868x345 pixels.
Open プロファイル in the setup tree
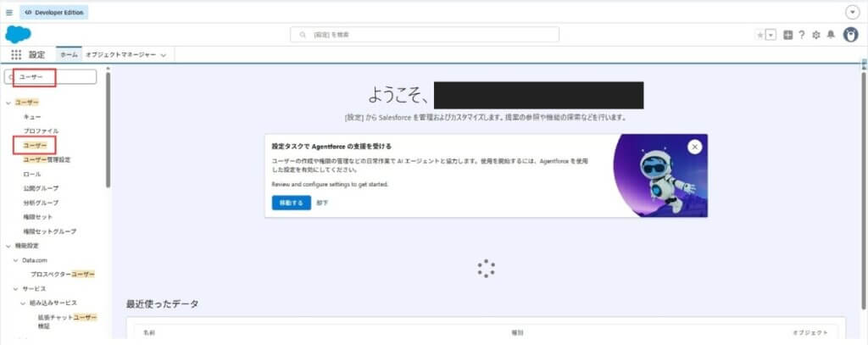click(x=41, y=131)
